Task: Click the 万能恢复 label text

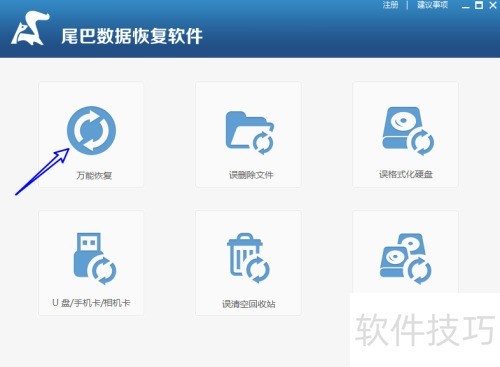Action: click(94, 175)
